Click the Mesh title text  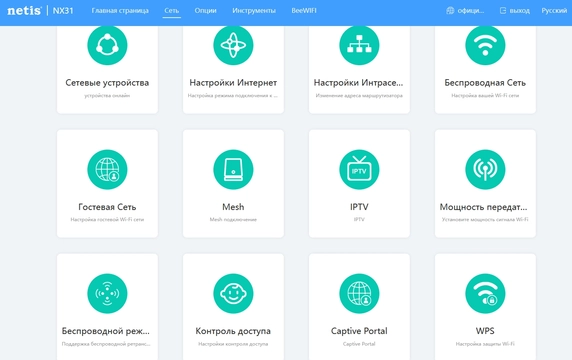tap(233, 207)
